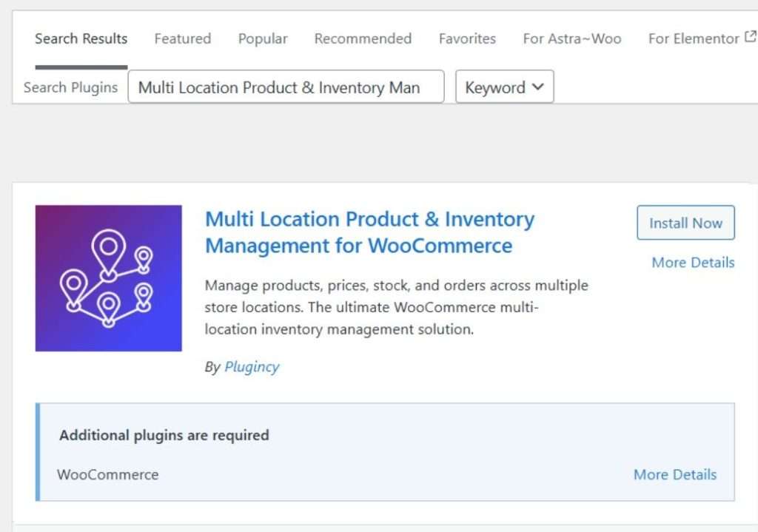This screenshot has width=758, height=532.
Task: View the Favorites tab
Action: (467, 38)
